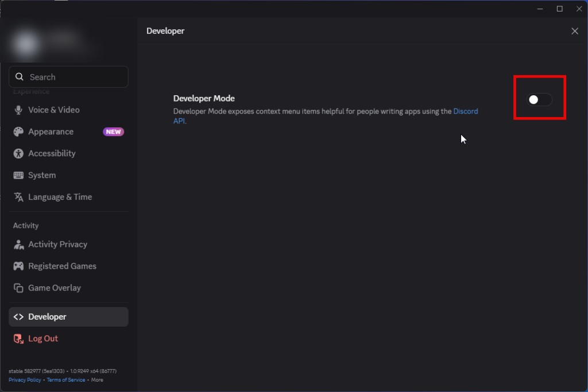Select the Accessibility settings tab
The width and height of the screenshot is (588, 392).
(68, 153)
